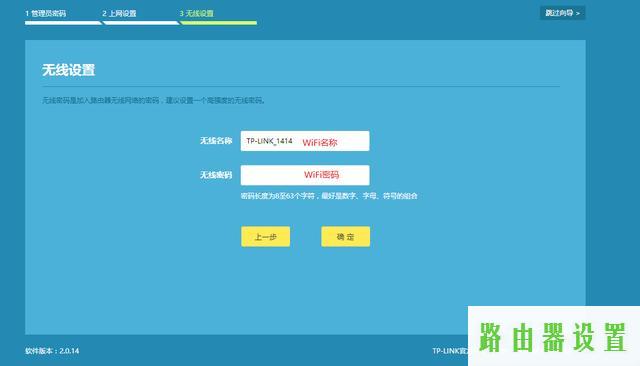Click the 无线密码 label
This screenshot has width=640, height=366.
[x=216, y=175]
